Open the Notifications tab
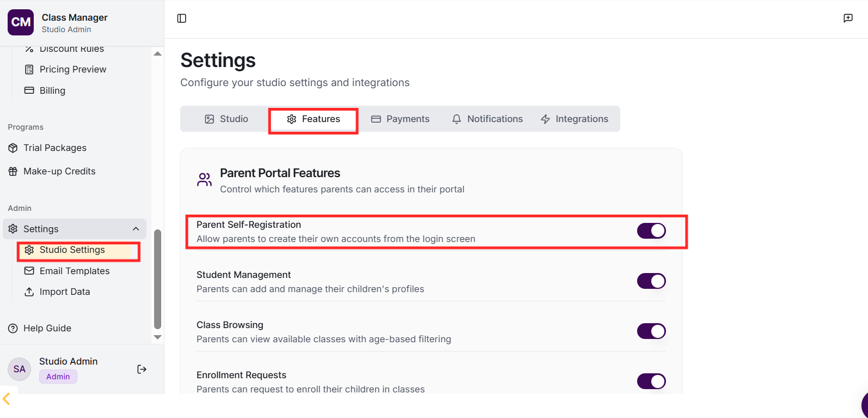The height and width of the screenshot is (418, 868). tap(487, 119)
